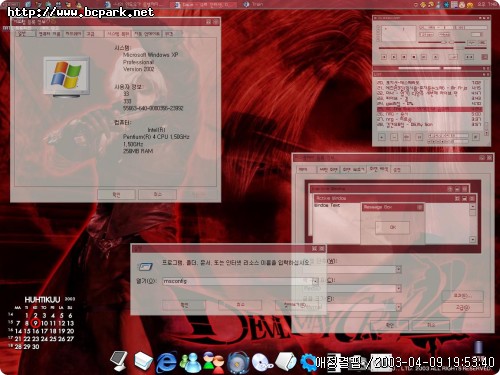This screenshot has height=375, width=500.
Task: Click 확인 (OK) in the Run dialog
Action: [x=184, y=305]
